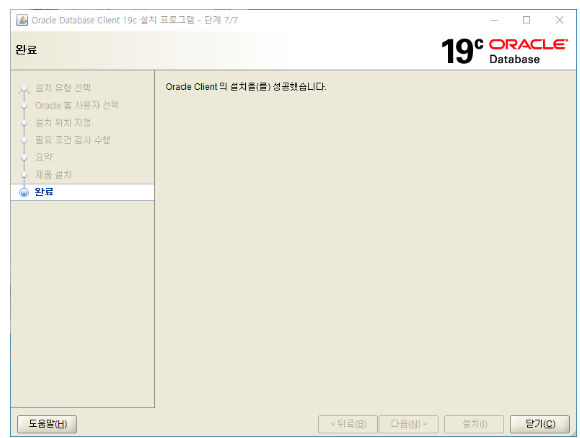Select the 필요 조건 검사 수행 step
The height and width of the screenshot is (438, 580).
pos(72,140)
